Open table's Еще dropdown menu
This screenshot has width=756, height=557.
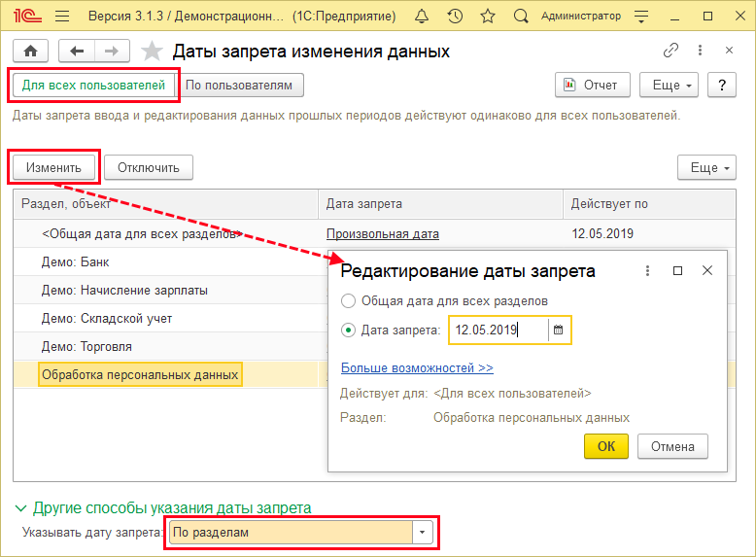click(706, 168)
